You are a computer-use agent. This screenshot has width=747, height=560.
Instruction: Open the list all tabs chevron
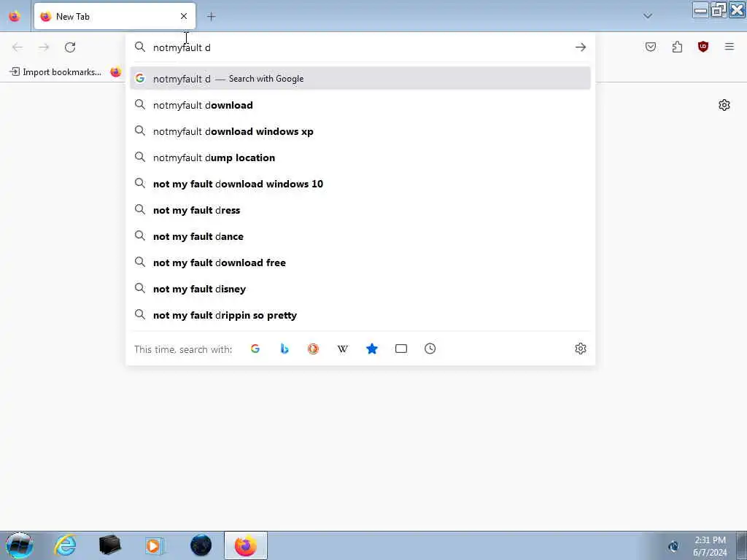[648, 16]
